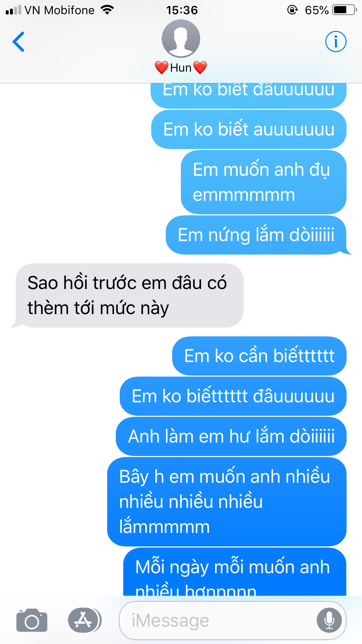Tap the 'Anh làm em hư lắm' bubble
The width and height of the screenshot is (362, 644).
pos(231,436)
